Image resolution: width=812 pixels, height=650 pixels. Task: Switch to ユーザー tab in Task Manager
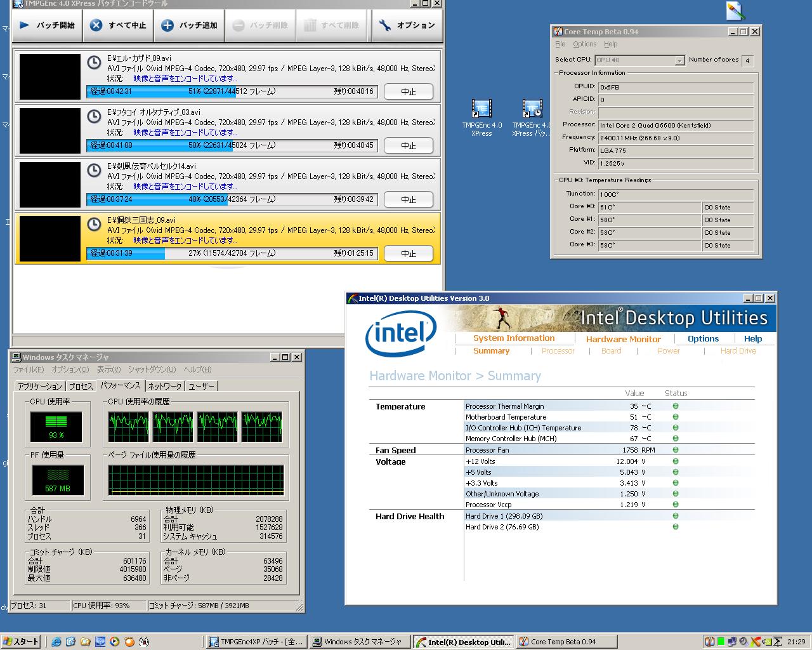(x=201, y=386)
